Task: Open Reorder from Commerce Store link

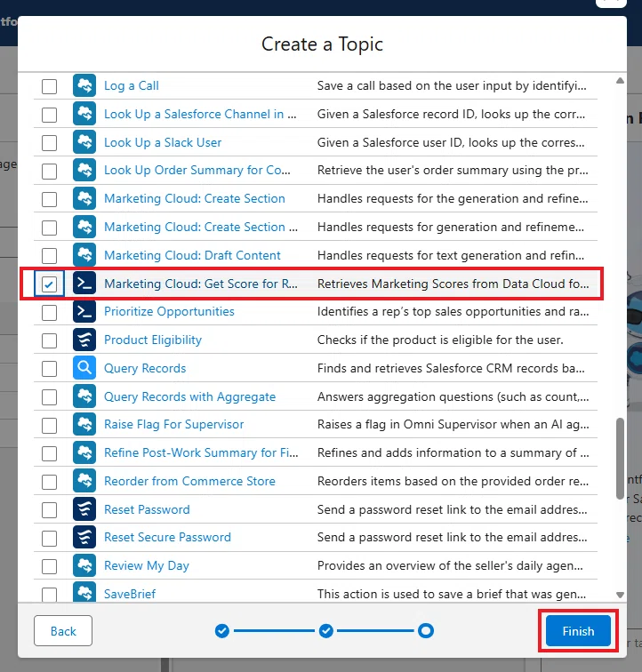Action: [x=189, y=481]
